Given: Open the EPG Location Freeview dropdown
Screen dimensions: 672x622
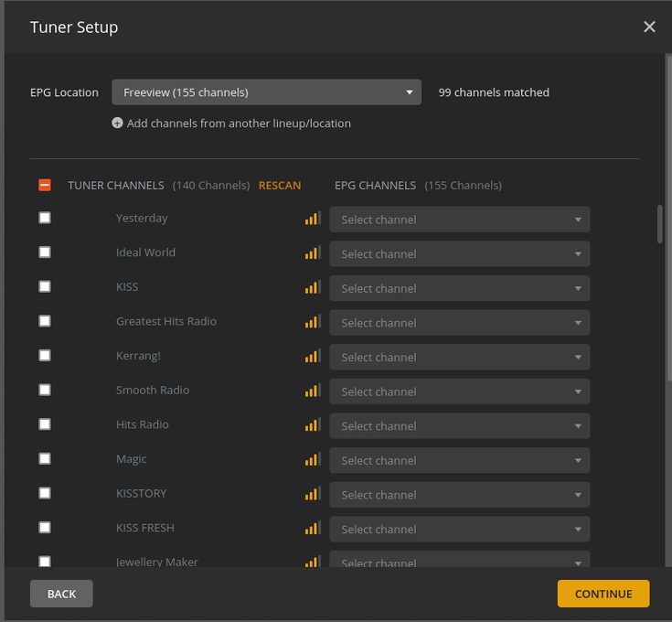Looking at the screenshot, I should coord(266,92).
